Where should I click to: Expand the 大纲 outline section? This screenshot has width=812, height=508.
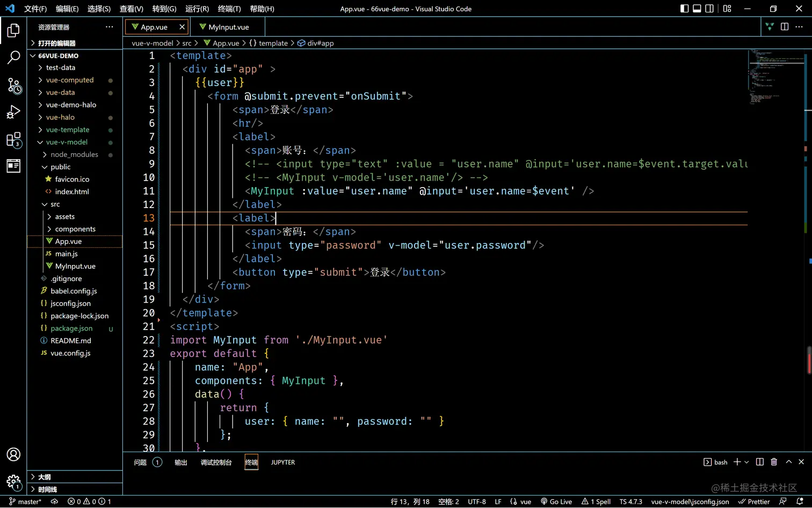75,477
